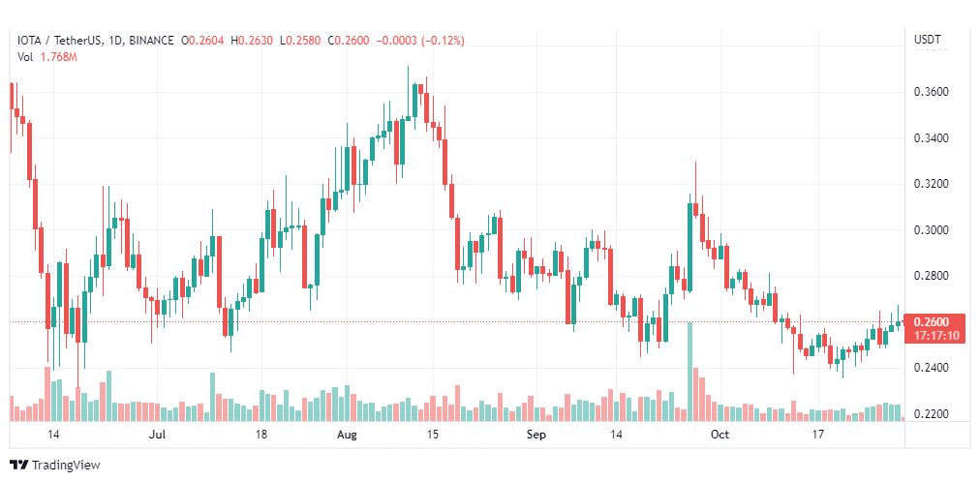Click the tallest green volume bar
This screenshot has width=980, height=482.
(x=689, y=372)
